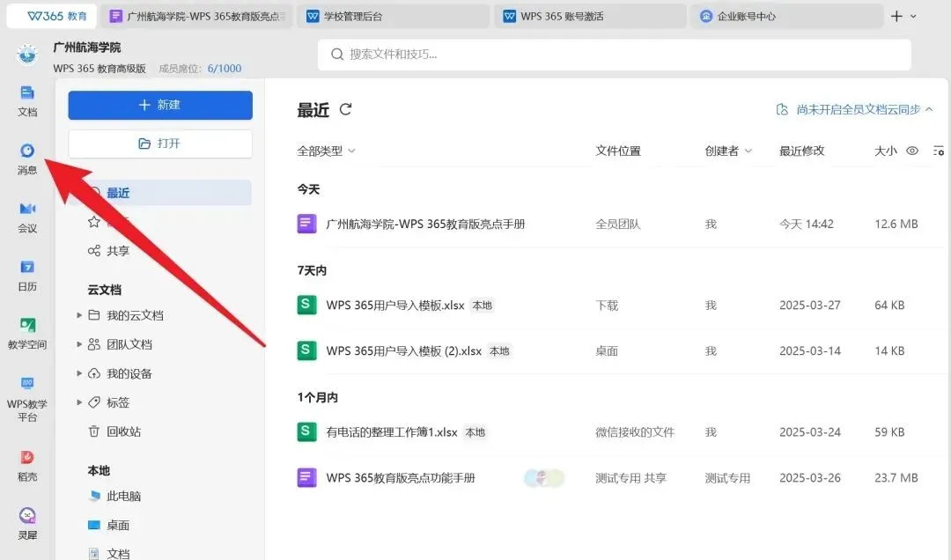Click the 此电脑 computer icon
951x560 pixels.
(x=94, y=496)
